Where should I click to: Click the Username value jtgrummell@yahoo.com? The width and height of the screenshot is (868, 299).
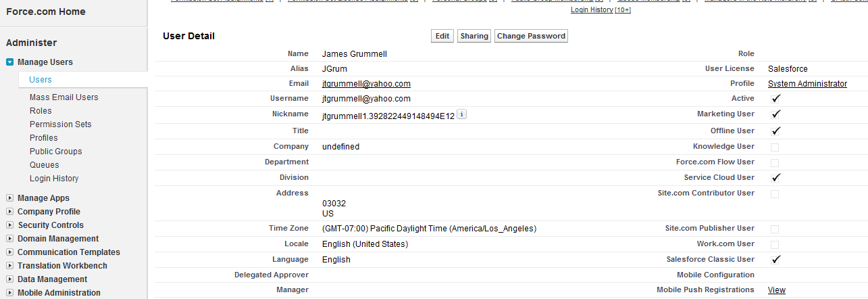[x=366, y=99]
